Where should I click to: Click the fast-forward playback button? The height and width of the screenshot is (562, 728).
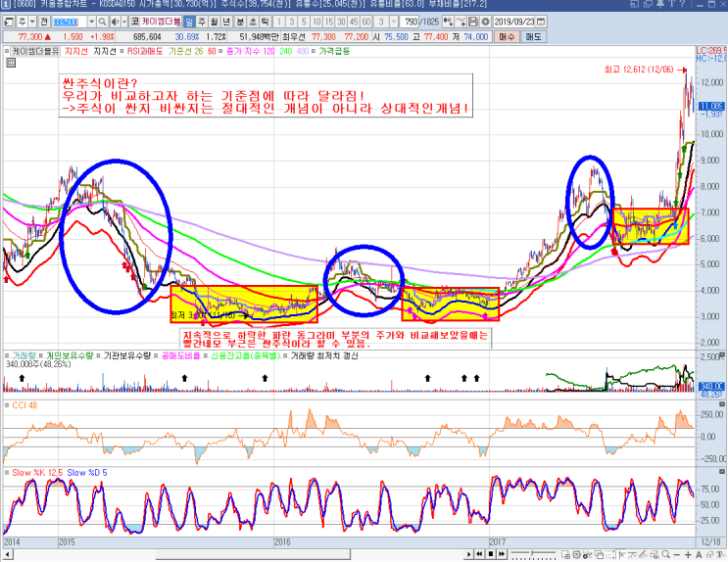[502, 554]
